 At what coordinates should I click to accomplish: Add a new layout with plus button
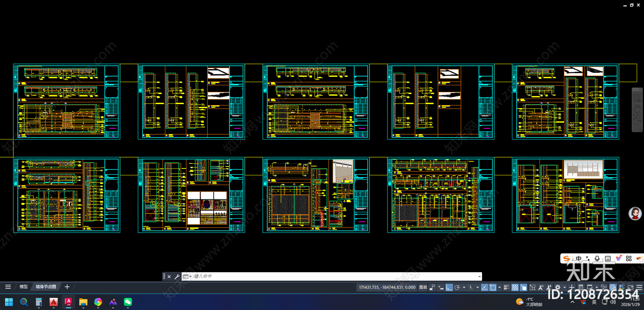click(67, 287)
